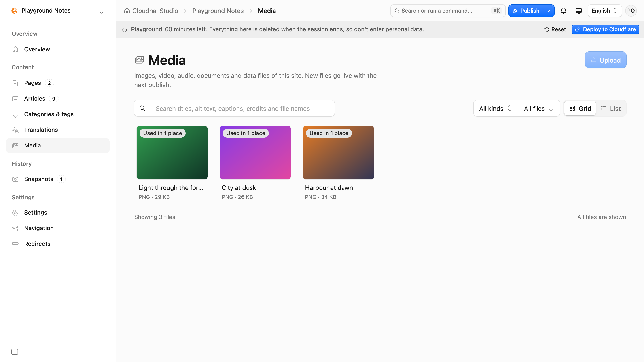Click the monitor display icon in header

[578, 11]
